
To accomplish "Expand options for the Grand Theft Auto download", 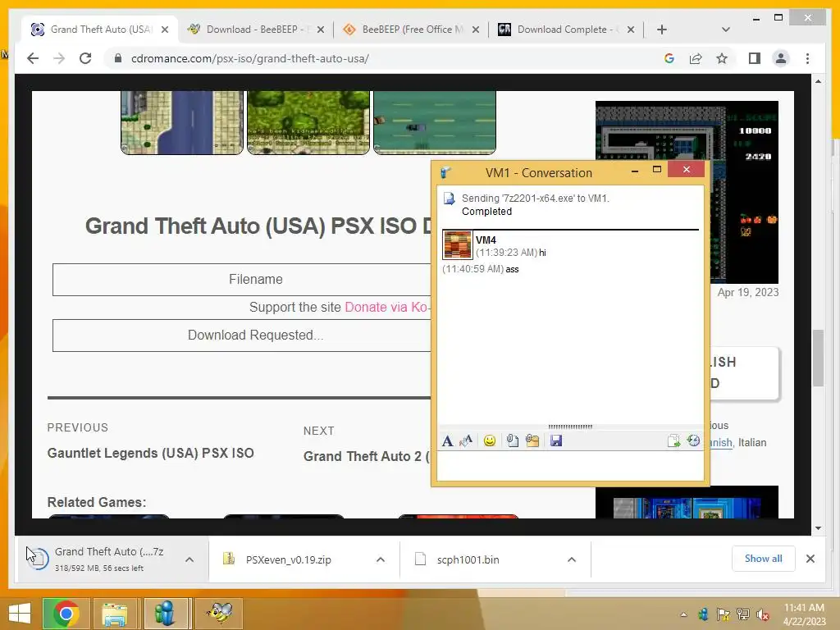I will click(189, 559).
